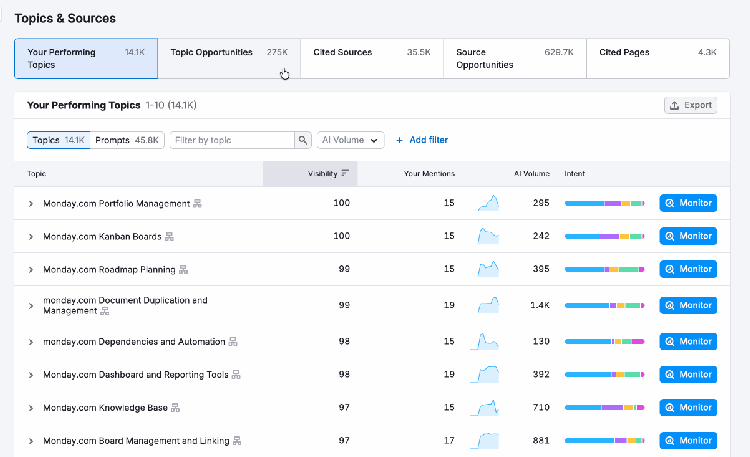Click intent color bar for Knowledge Base
Viewport: 750px width, 457px height.
click(x=605, y=408)
